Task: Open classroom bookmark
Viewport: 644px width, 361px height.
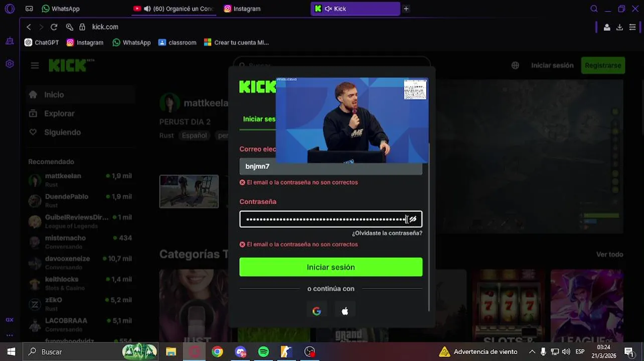Action: pos(177,43)
